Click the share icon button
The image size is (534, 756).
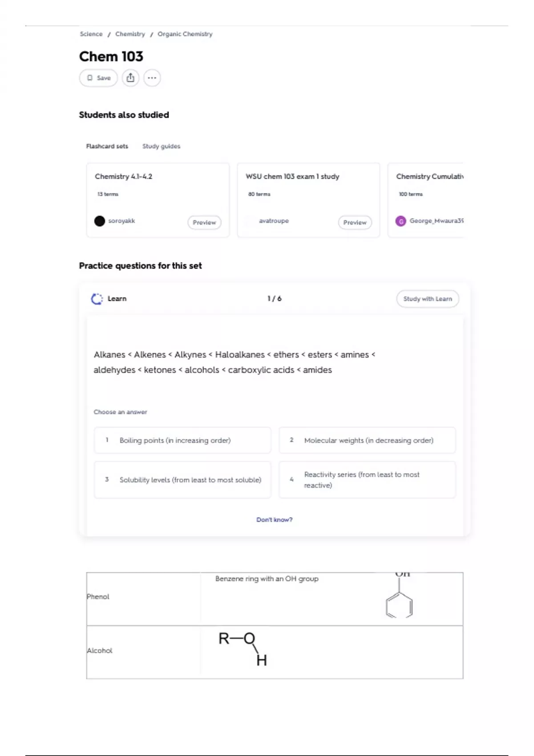pos(130,78)
